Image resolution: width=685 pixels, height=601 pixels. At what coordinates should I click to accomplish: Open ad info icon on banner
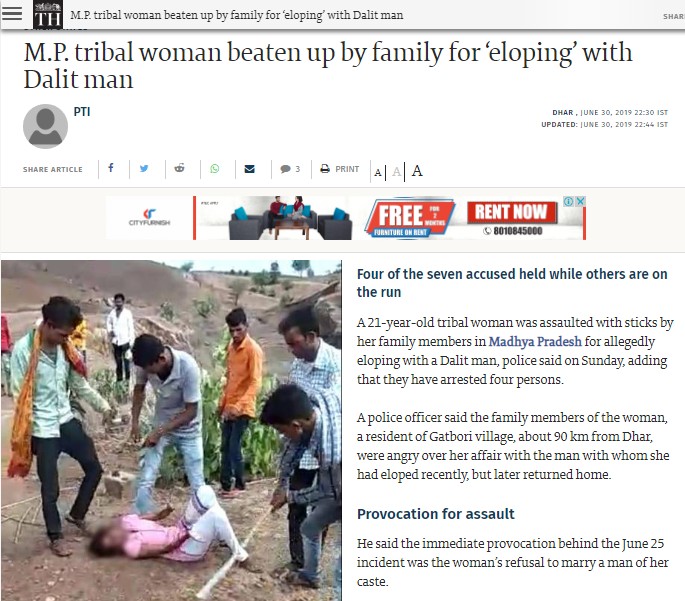click(568, 201)
